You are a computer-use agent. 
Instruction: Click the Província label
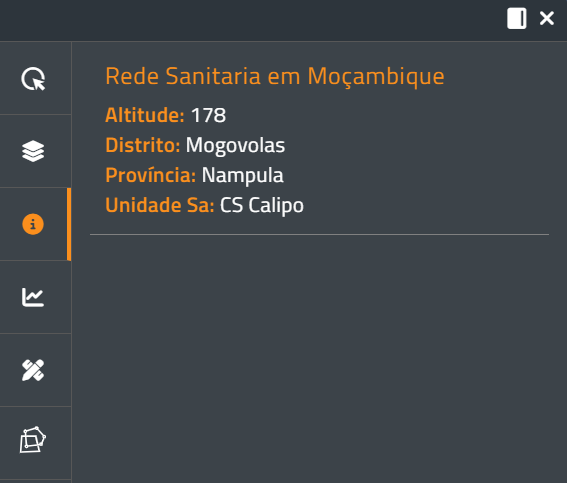point(151,175)
